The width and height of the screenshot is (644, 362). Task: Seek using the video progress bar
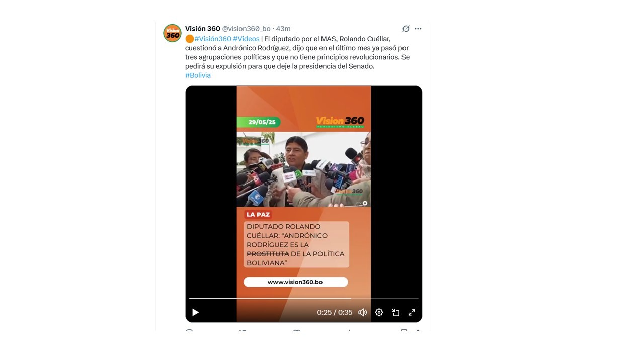tap(304, 299)
